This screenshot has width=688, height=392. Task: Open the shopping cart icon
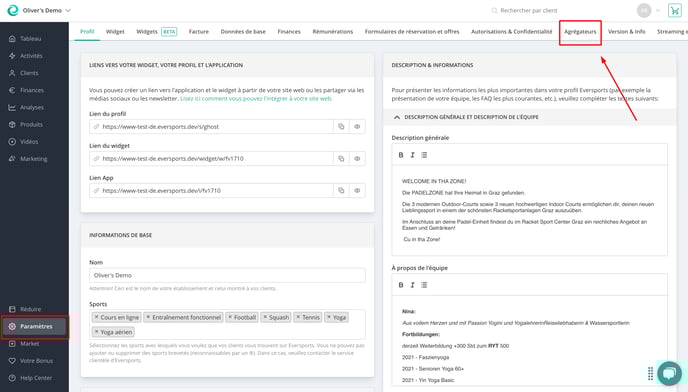[x=674, y=11]
